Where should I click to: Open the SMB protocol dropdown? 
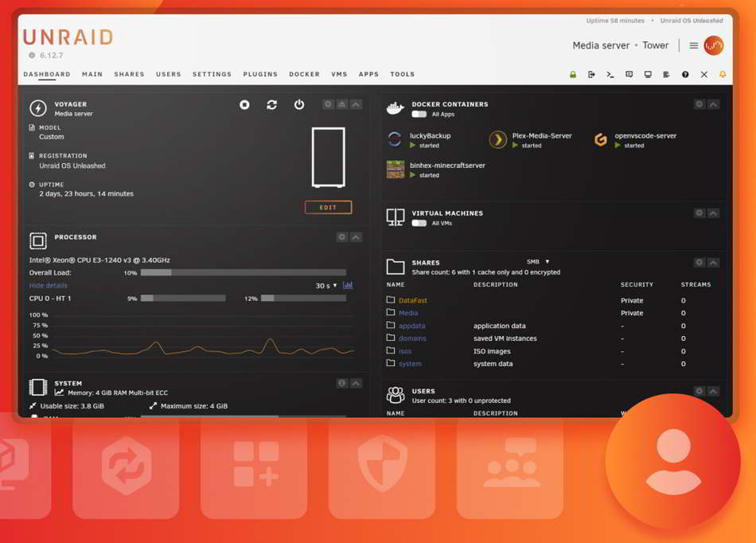[x=538, y=261]
